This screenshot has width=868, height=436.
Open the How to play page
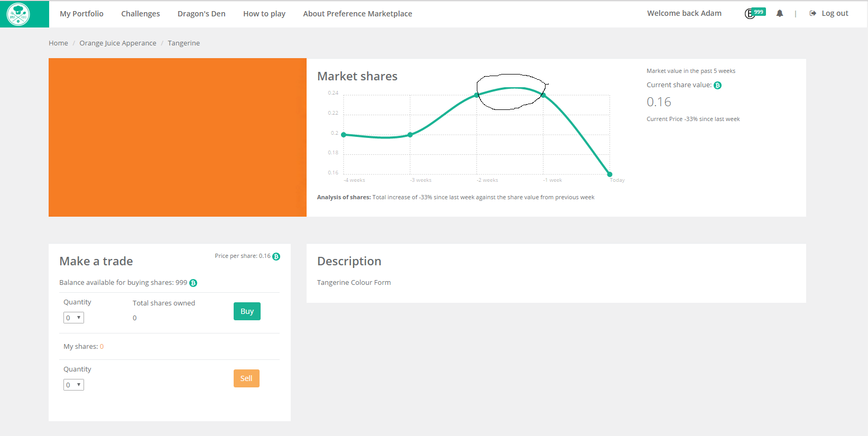264,14
